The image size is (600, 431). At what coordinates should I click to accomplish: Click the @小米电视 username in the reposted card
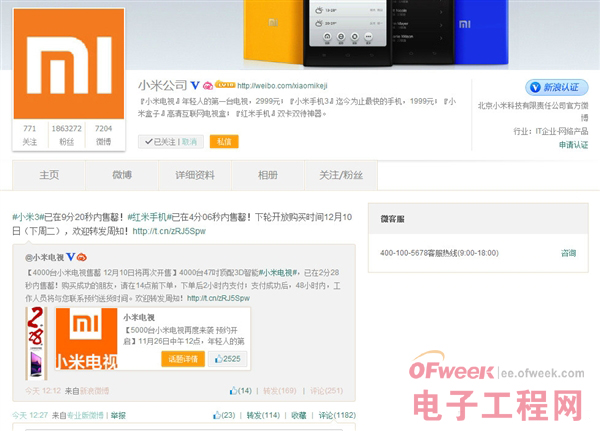(x=44, y=258)
